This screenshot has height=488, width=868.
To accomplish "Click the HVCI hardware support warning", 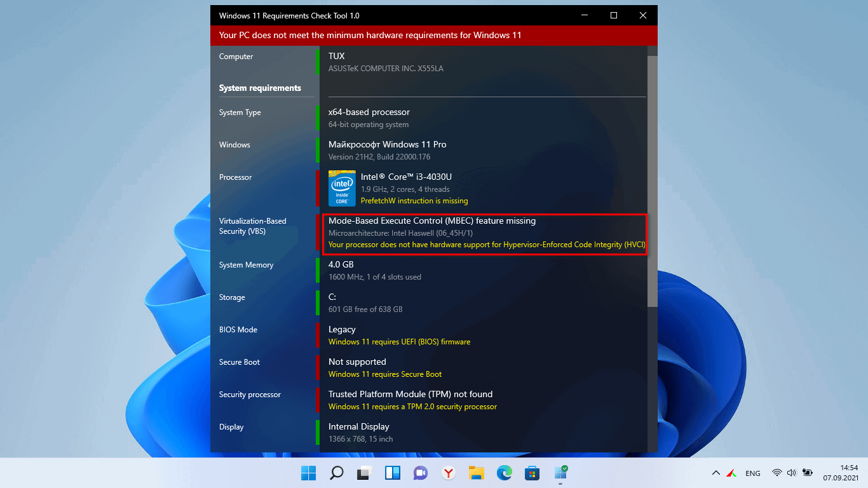I will tap(487, 245).
